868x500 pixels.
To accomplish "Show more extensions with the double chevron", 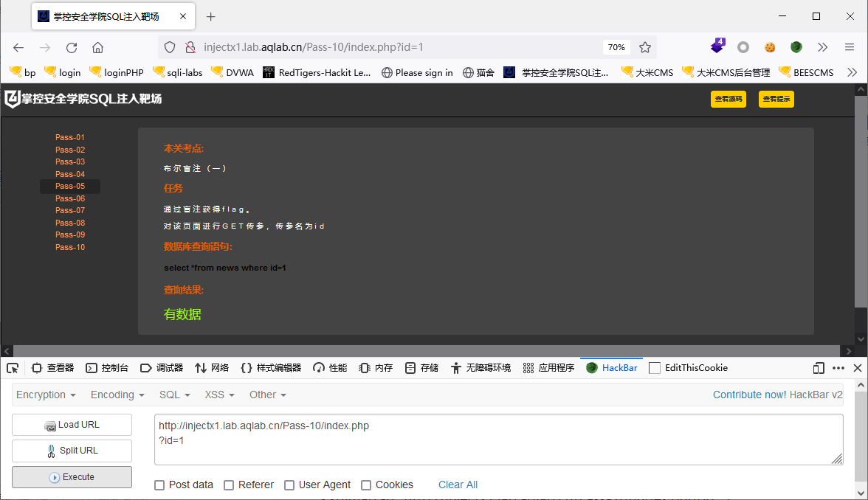I will [822, 47].
